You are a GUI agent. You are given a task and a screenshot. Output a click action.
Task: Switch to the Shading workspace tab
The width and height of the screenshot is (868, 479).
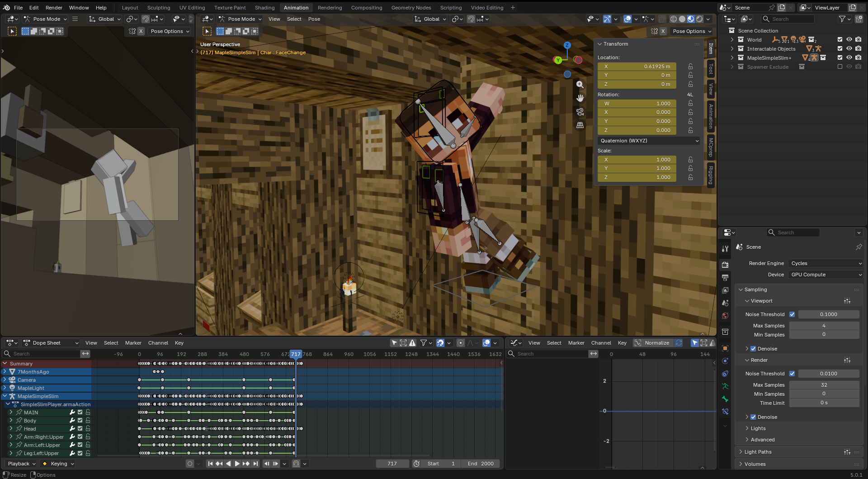pos(264,8)
